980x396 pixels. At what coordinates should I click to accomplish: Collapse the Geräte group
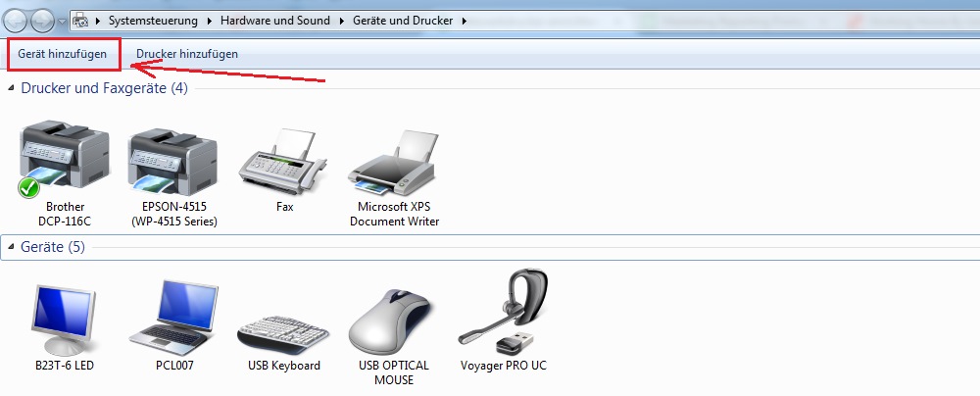(12, 247)
